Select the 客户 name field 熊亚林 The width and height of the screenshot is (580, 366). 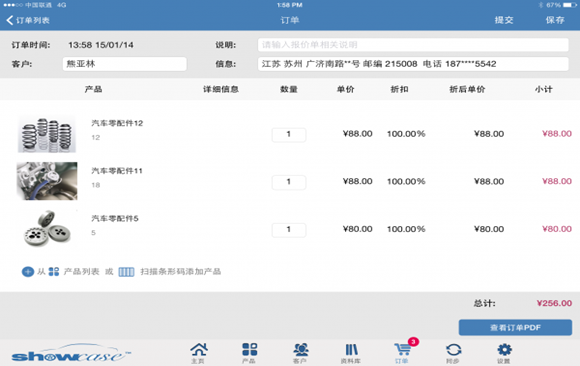[x=125, y=64]
